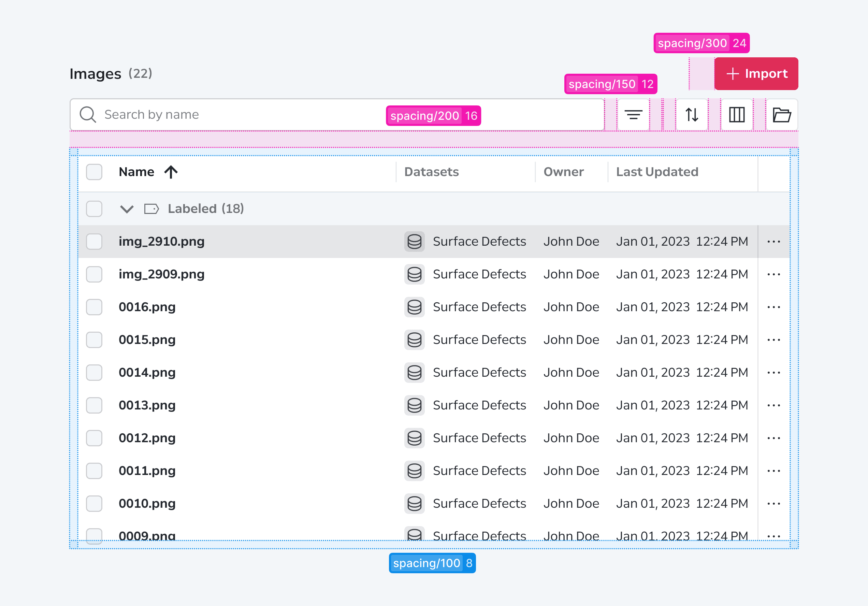Open the img_2909.png file name
This screenshot has width=868, height=606.
[x=161, y=274]
